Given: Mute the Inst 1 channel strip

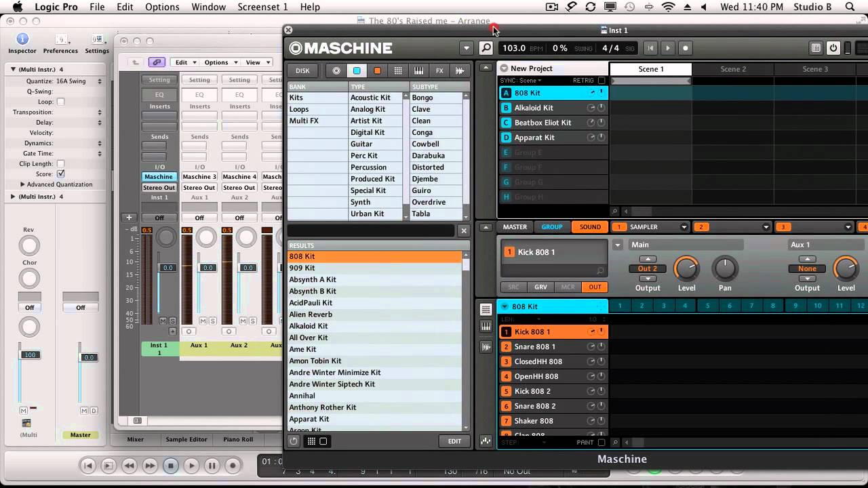Looking at the screenshot, I should tap(163, 321).
